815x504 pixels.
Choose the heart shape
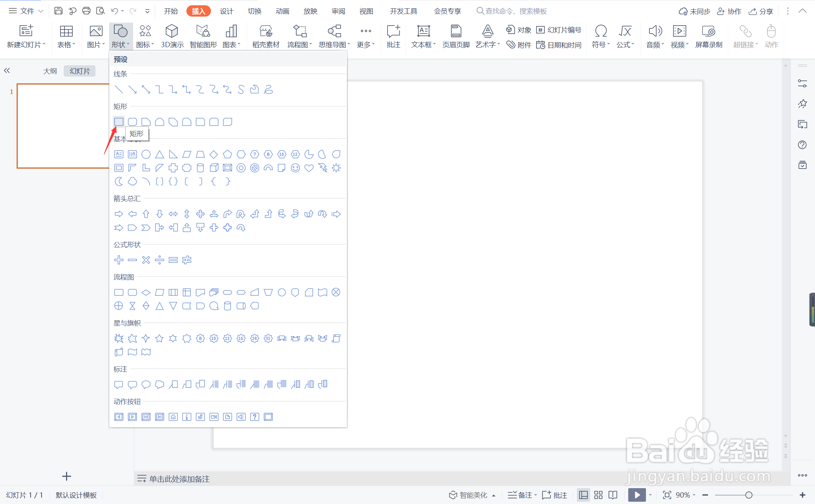click(309, 168)
